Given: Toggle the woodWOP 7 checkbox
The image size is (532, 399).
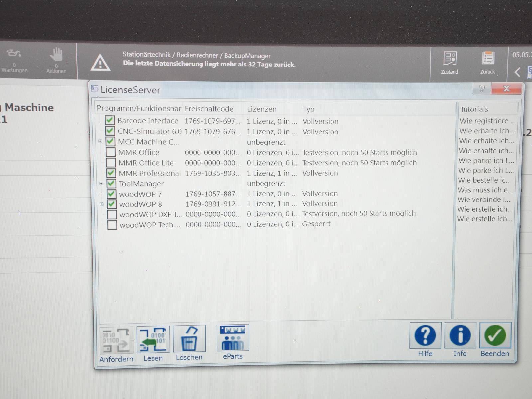Looking at the screenshot, I should 111,194.
